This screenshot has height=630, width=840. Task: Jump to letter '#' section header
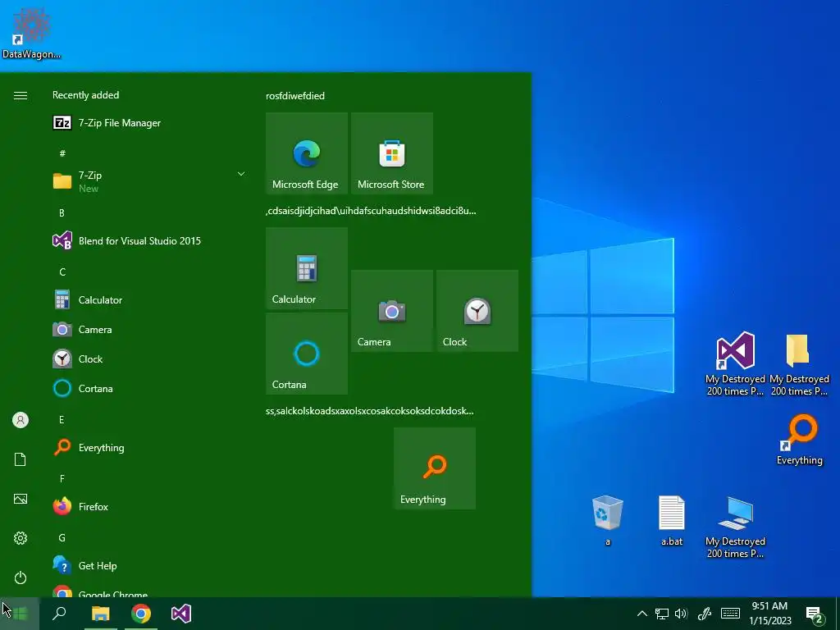click(x=62, y=153)
